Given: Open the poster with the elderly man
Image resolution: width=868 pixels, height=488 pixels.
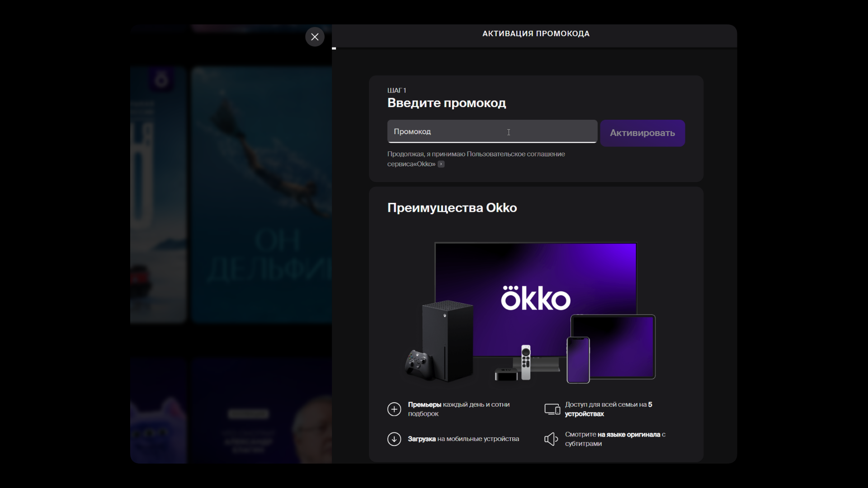Looking at the screenshot, I should point(261,410).
